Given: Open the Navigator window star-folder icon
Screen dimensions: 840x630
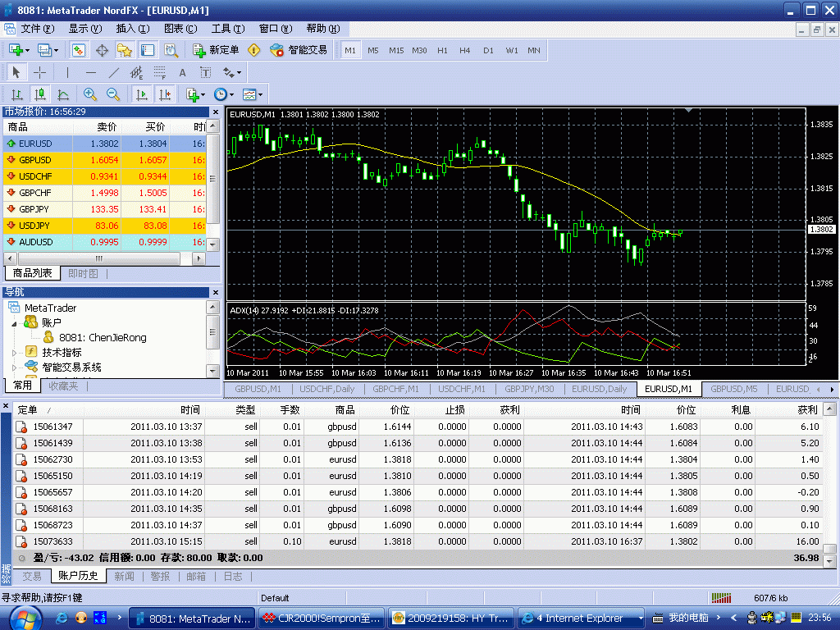Looking at the screenshot, I should (x=125, y=50).
